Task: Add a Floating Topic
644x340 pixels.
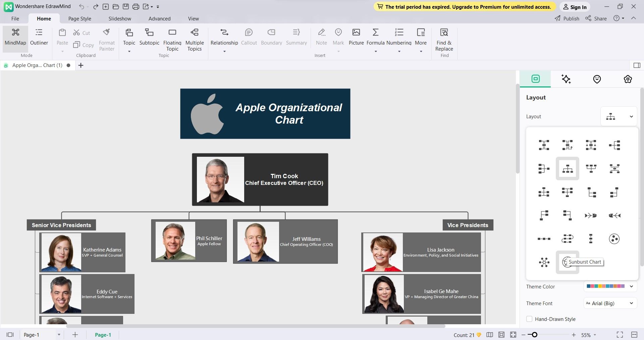Action: click(x=172, y=40)
